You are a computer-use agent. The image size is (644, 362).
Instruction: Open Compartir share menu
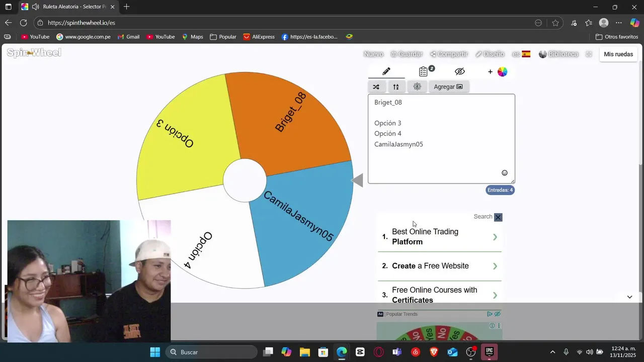point(449,54)
